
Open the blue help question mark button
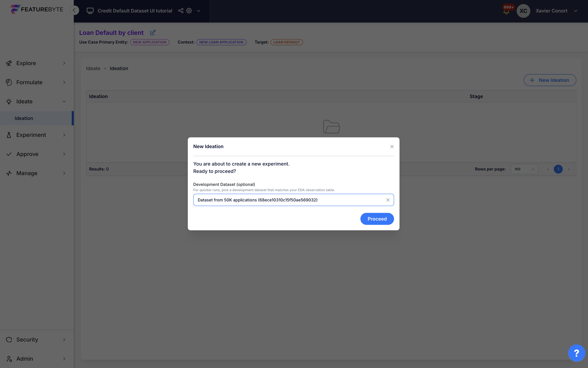pos(576,353)
